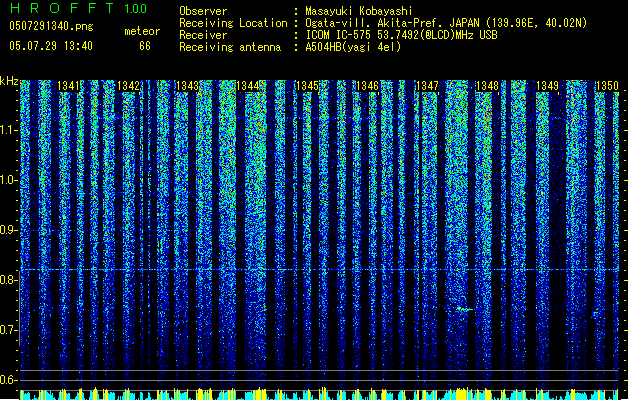
Task: Click the meteor count value 66
Action: click(145, 46)
